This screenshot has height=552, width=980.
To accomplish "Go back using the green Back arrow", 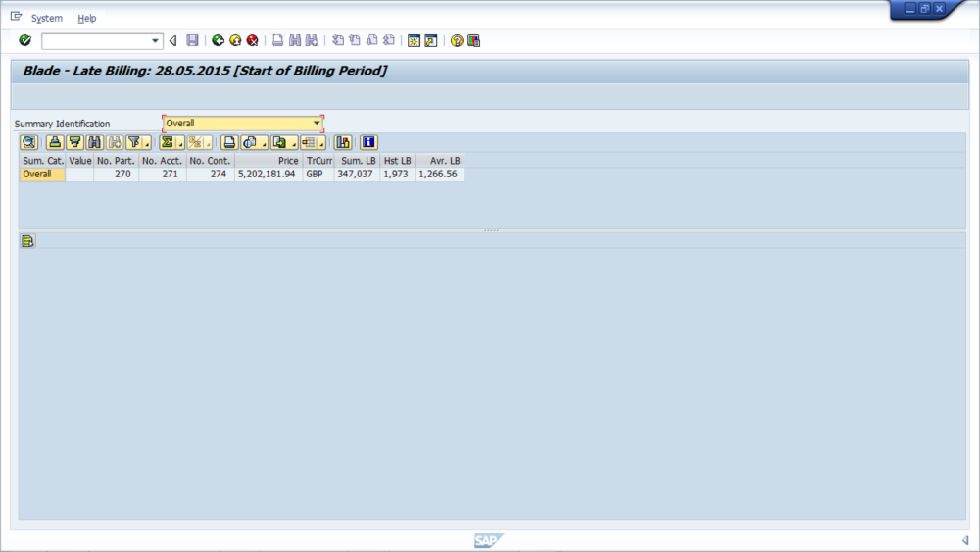I will [218, 40].
